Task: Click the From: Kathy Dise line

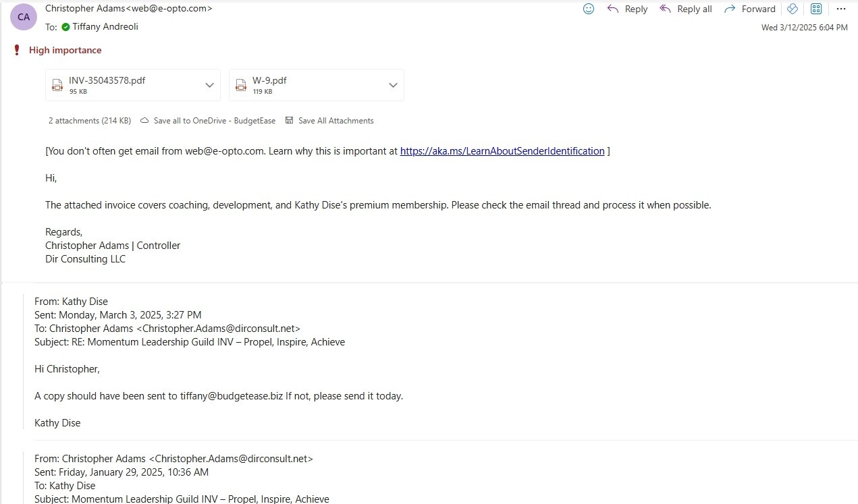Action: coord(71,302)
